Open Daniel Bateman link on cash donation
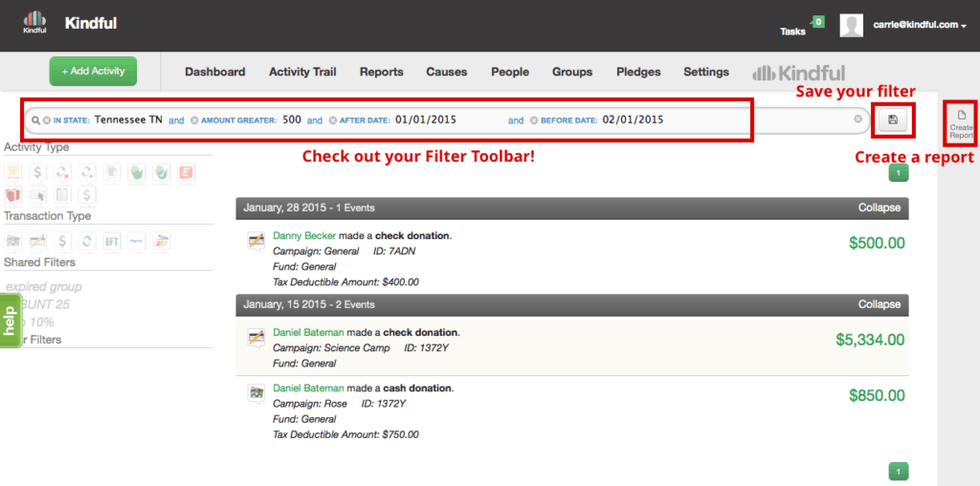This screenshot has height=486, width=980. click(309, 387)
